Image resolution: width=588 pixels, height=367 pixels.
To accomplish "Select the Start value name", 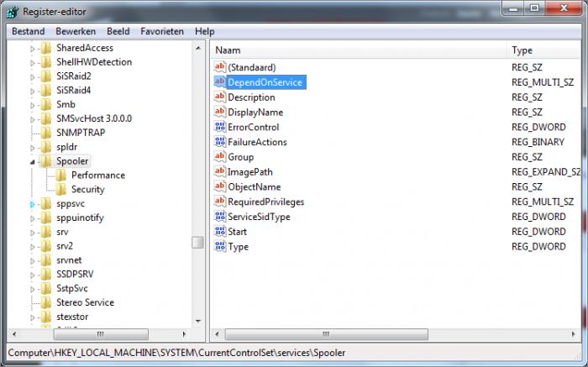I will click(238, 232).
